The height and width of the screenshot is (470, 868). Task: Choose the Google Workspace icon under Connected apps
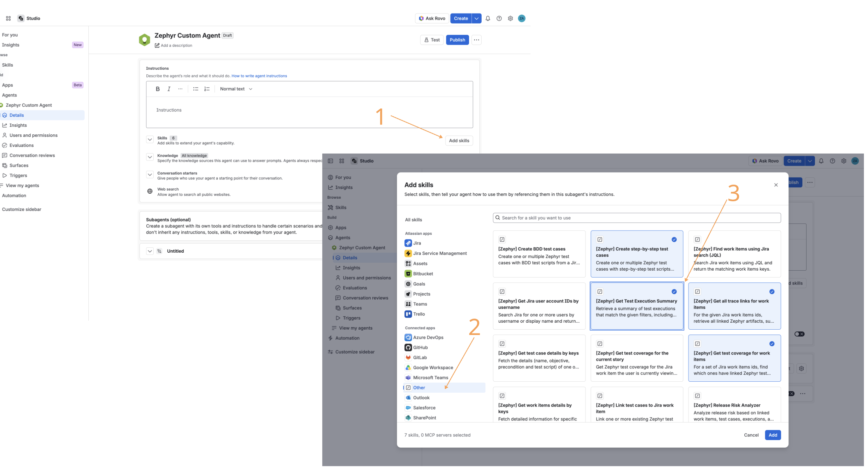(x=408, y=367)
